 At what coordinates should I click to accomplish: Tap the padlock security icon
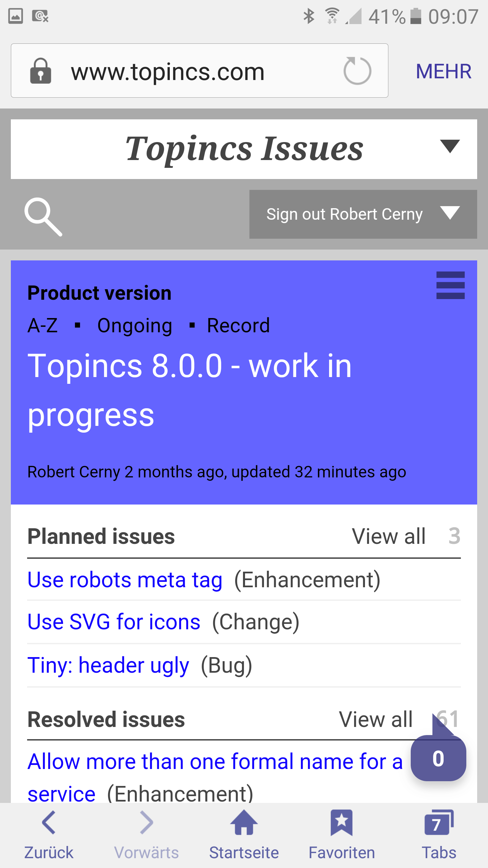(41, 71)
